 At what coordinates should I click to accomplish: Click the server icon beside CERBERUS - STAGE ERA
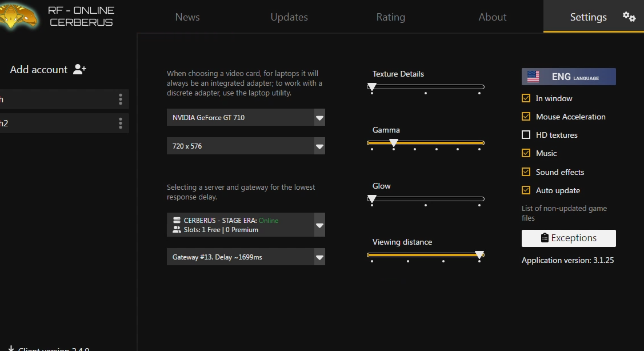177,221
